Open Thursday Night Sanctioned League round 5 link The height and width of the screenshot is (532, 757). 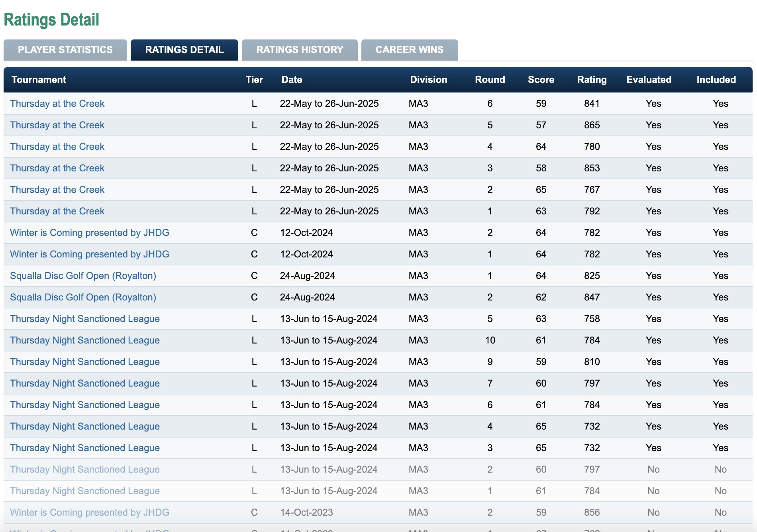[x=85, y=319]
